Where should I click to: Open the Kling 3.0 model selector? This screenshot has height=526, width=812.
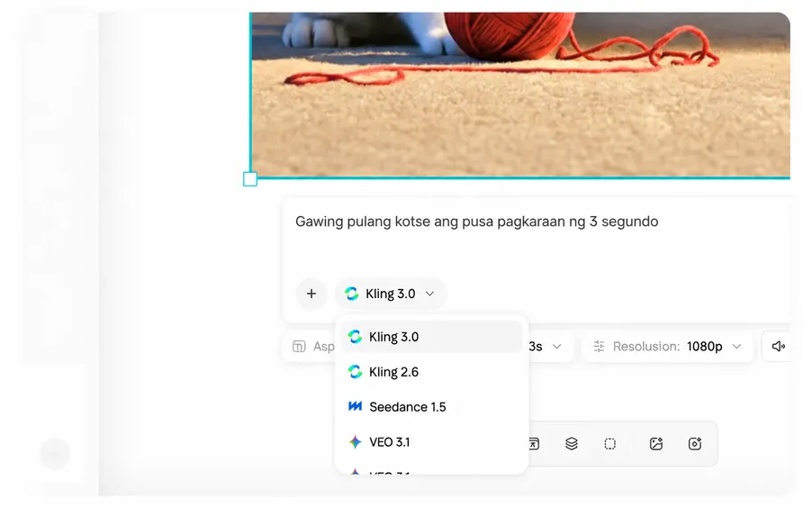tap(391, 294)
